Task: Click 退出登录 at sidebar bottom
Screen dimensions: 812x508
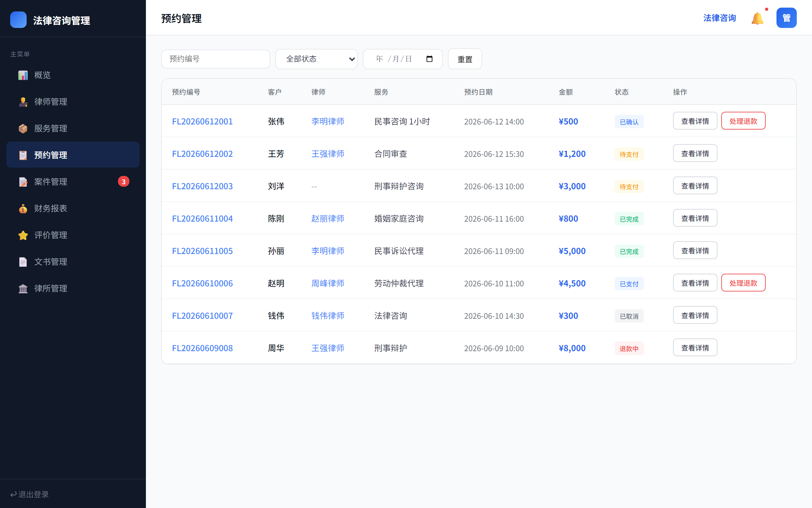Action: point(29,494)
